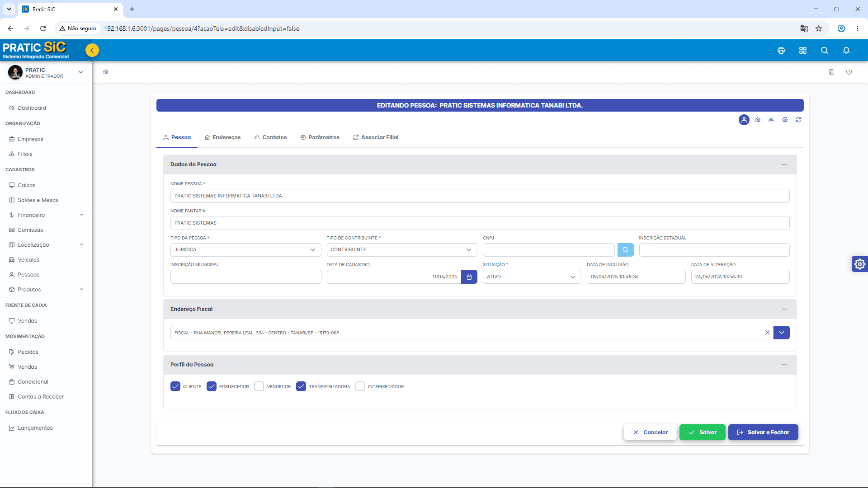868x488 pixels.
Task: Open Pedidos in the sidebar
Action: [46, 352]
